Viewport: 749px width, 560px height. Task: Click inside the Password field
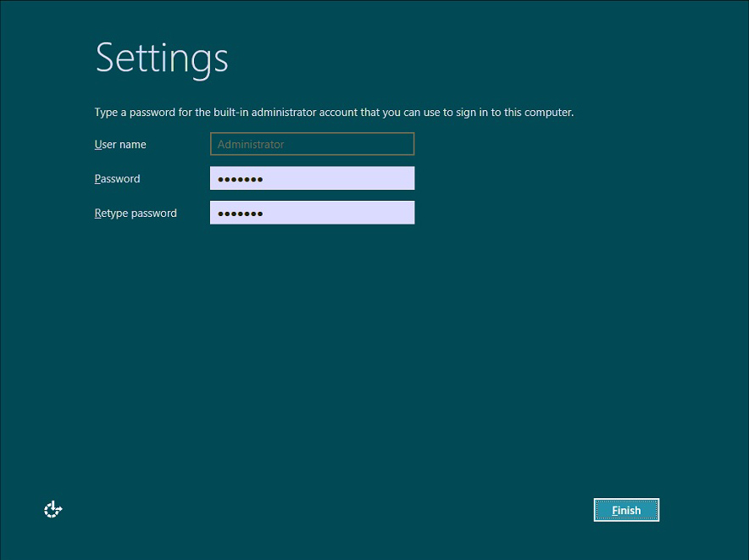[x=312, y=178]
